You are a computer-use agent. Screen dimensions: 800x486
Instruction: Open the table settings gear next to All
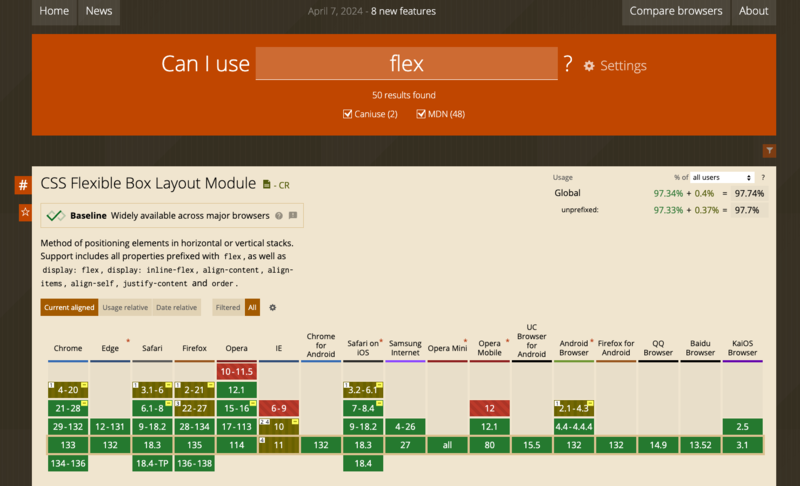272,307
